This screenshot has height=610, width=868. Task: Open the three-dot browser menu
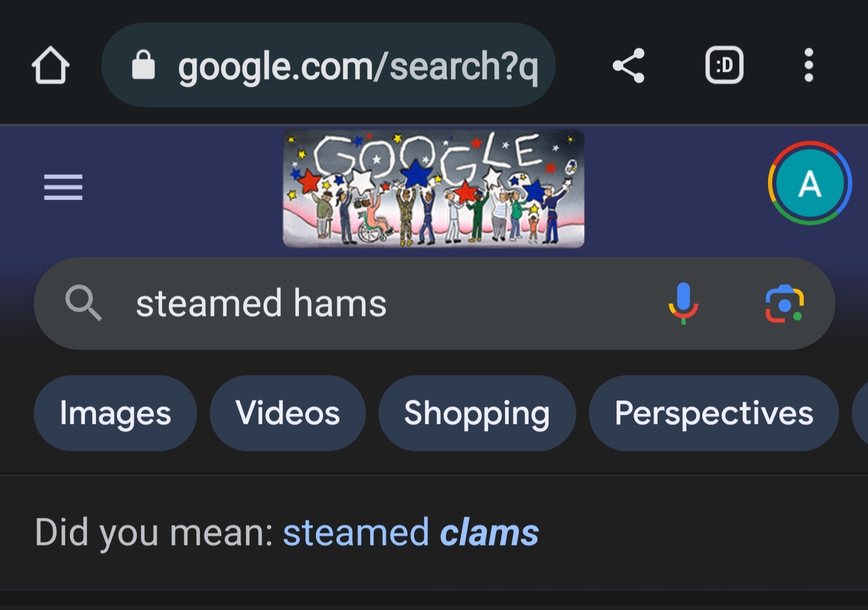809,65
